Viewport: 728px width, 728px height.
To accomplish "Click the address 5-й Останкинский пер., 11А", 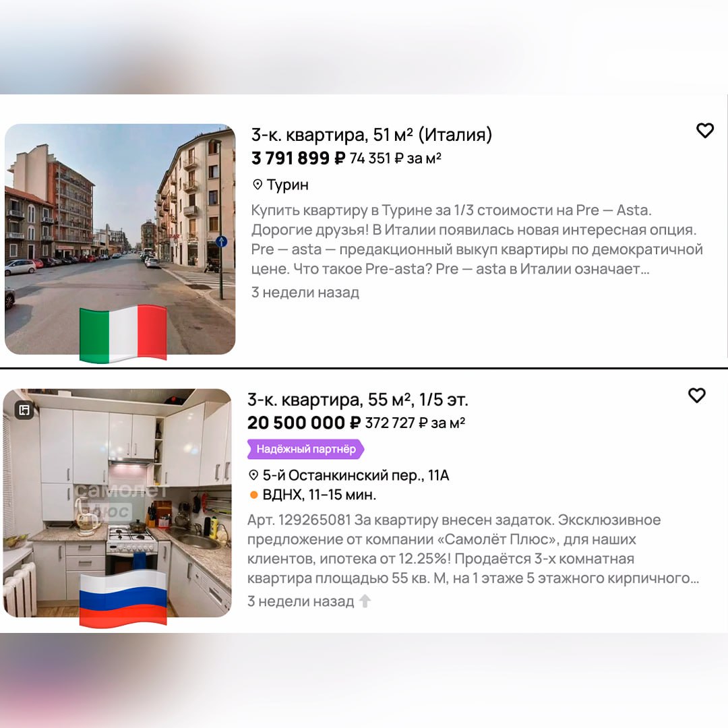I will [356, 475].
